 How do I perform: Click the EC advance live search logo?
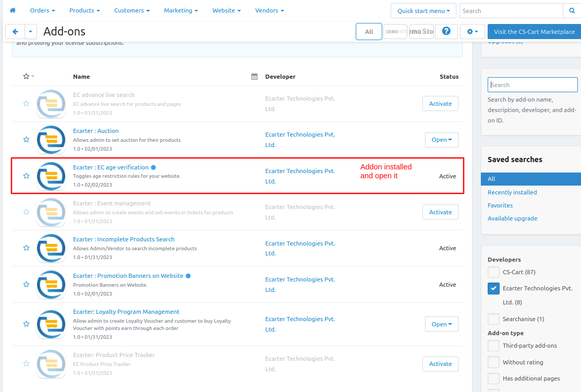(51, 104)
